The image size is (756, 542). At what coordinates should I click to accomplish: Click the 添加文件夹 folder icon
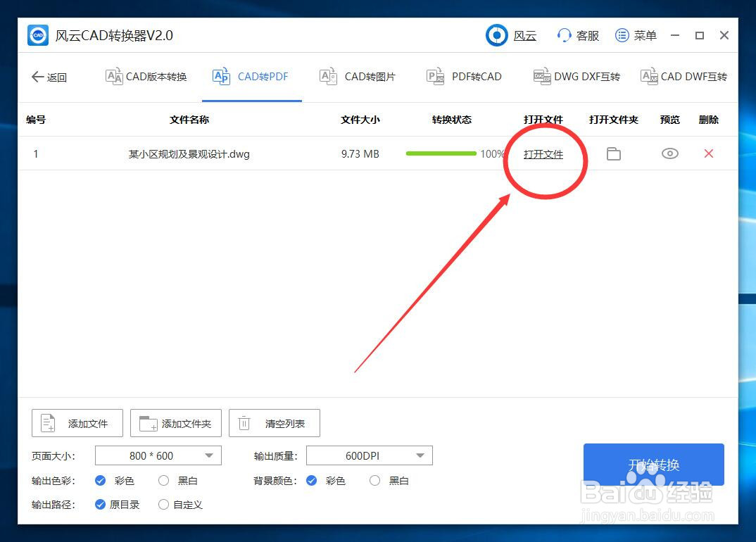[x=148, y=423]
